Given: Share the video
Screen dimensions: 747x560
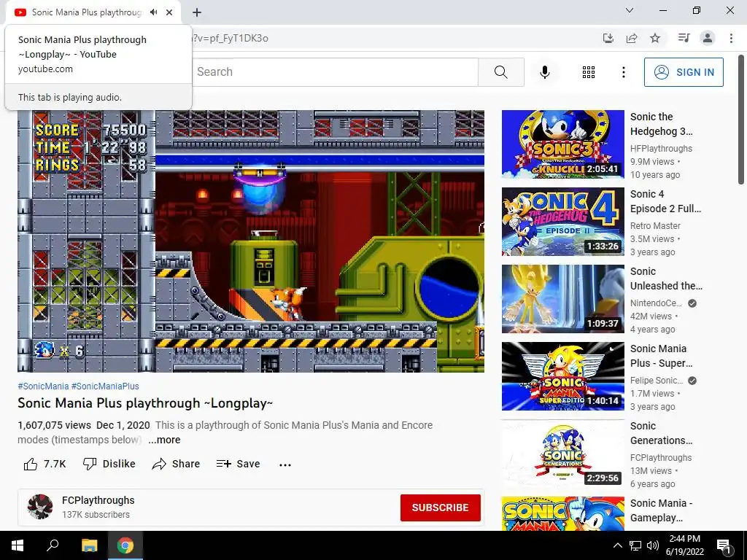Looking at the screenshot, I should (176, 464).
